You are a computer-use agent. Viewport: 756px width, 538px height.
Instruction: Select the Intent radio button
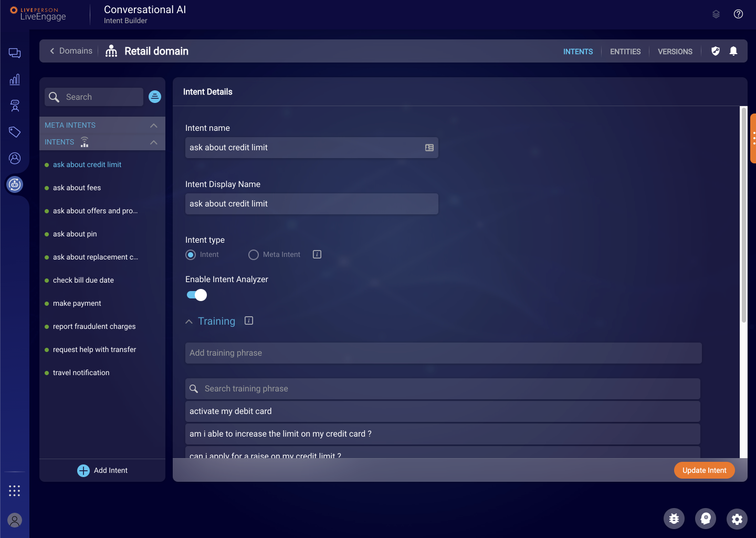coord(191,255)
